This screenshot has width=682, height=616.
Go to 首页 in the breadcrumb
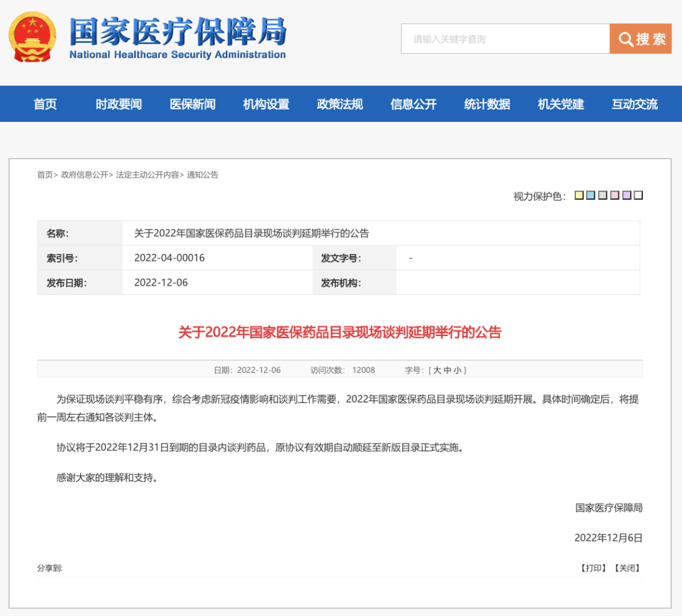pyautogui.click(x=45, y=175)
